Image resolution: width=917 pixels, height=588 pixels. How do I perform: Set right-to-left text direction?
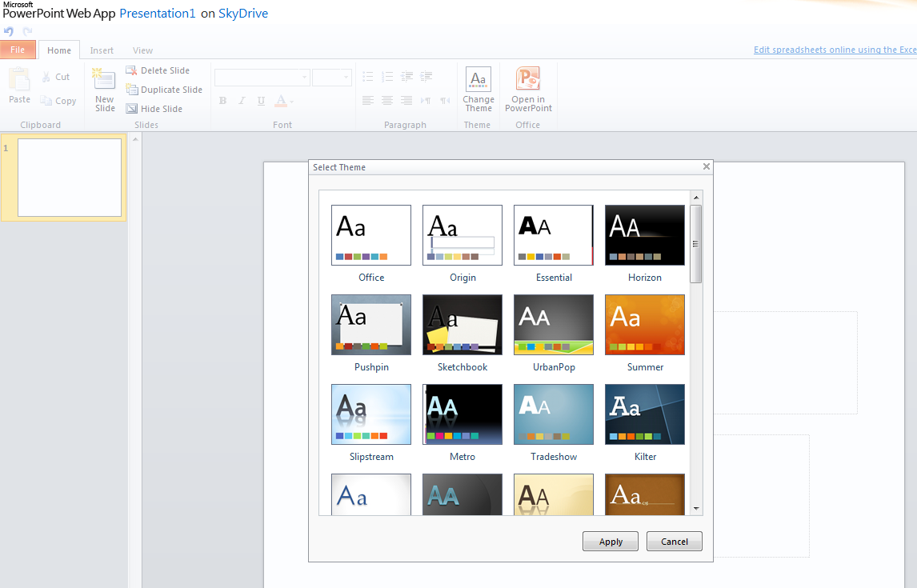[x=445, y=101]
